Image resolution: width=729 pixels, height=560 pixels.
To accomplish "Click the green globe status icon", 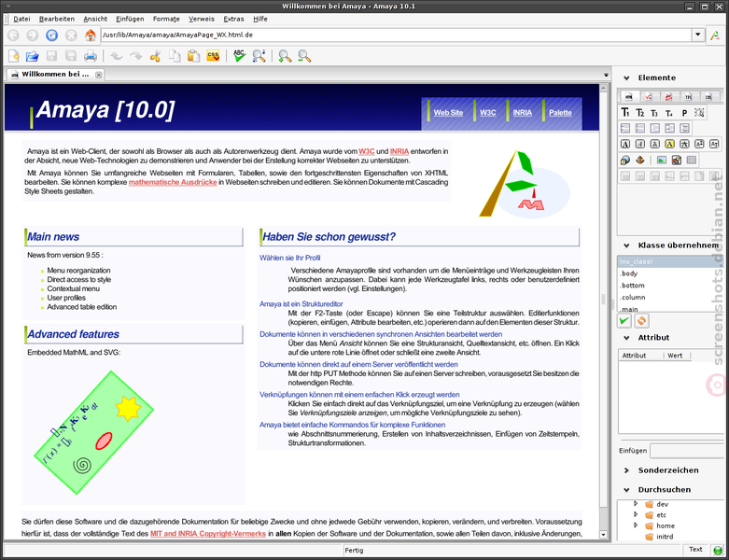I will (x=719, y=551).
